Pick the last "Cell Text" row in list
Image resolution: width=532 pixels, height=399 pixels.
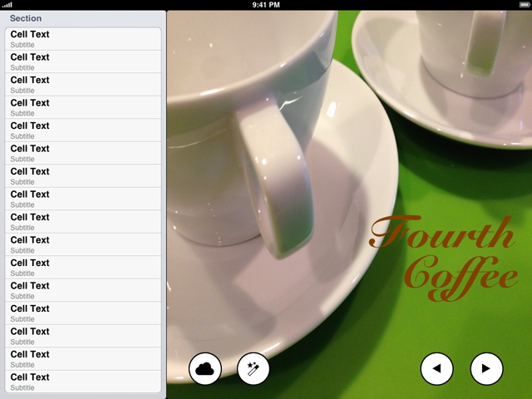[x=83, y=382]
